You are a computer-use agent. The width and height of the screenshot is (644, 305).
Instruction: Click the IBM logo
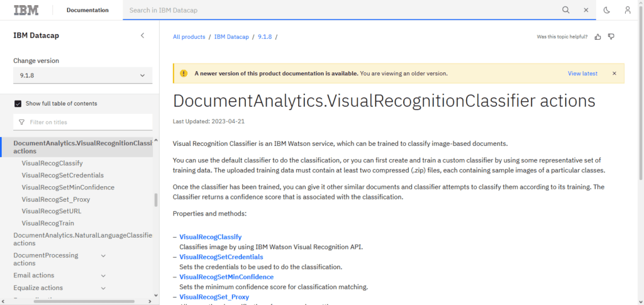(x=26, y=10)
